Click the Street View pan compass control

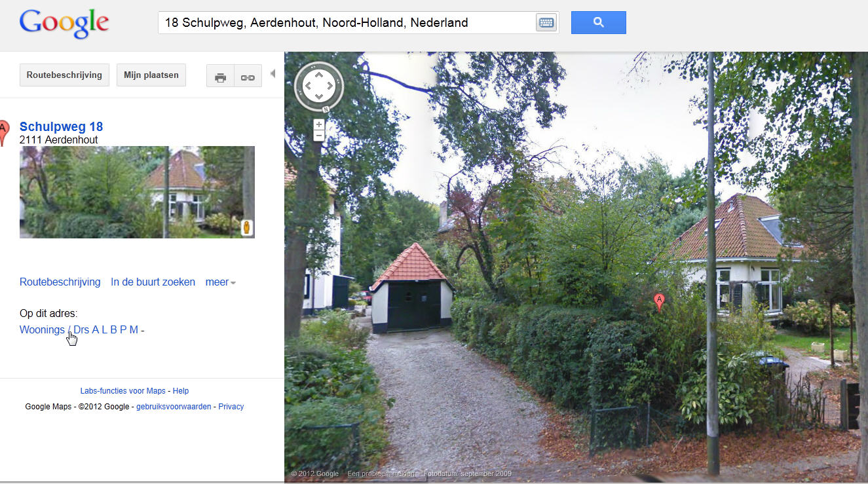pos(319,86)
